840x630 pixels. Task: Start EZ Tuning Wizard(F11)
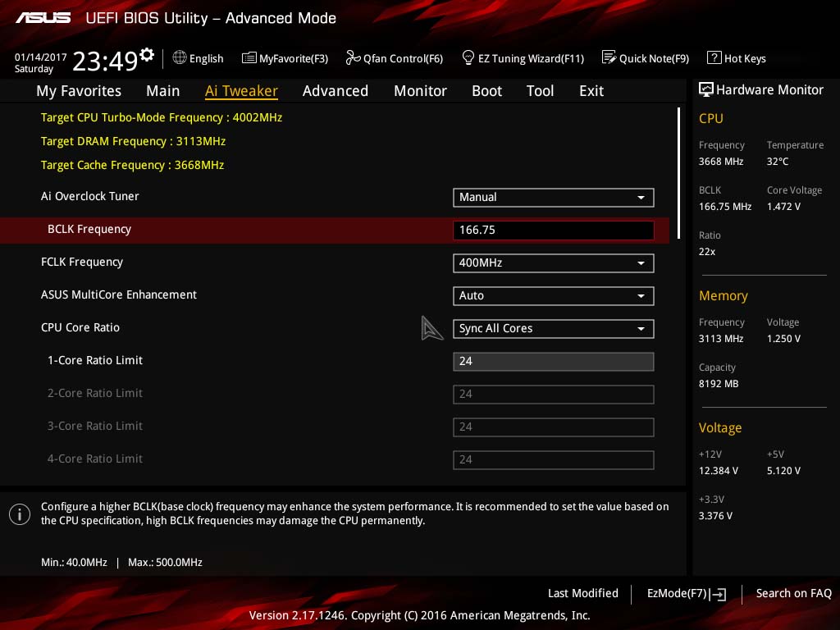(531, 58)
